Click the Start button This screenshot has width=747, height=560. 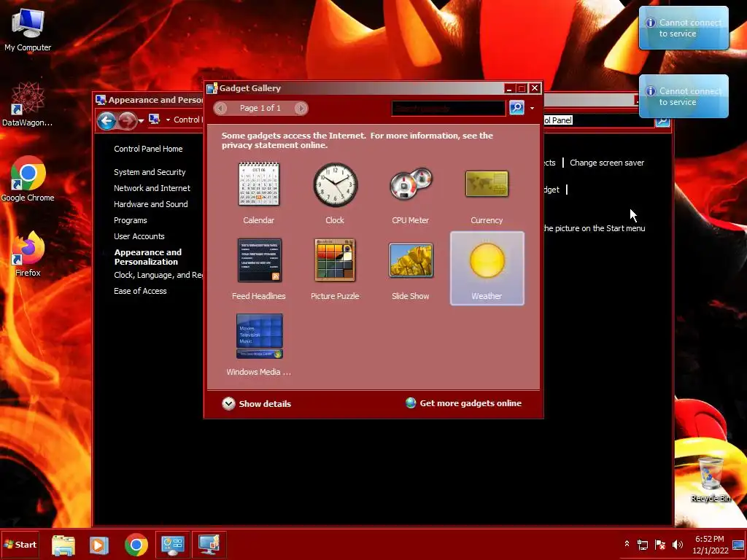click(20, 544)
